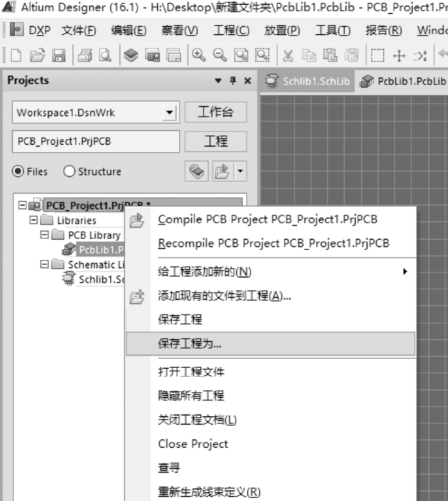This screenshot has width=448, height=501.
Task: Select the Structure radio button
Action: point(69,171)
